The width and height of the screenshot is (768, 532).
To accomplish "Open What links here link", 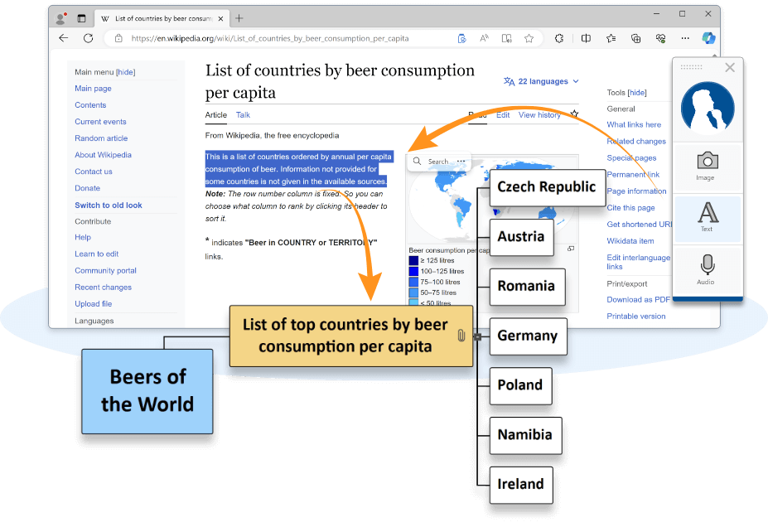I will pos(634,124).
